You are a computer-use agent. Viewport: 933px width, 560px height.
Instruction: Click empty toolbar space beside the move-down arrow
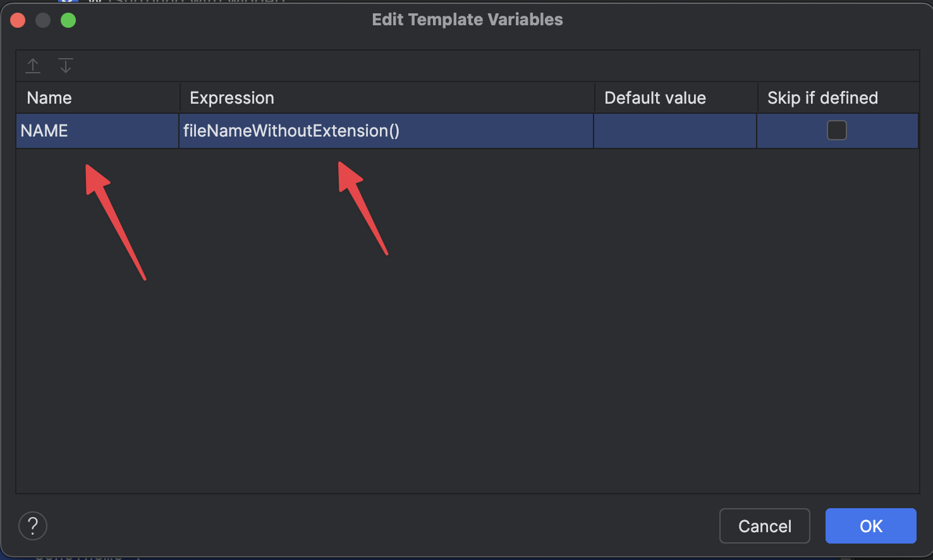tap(493, 66)
